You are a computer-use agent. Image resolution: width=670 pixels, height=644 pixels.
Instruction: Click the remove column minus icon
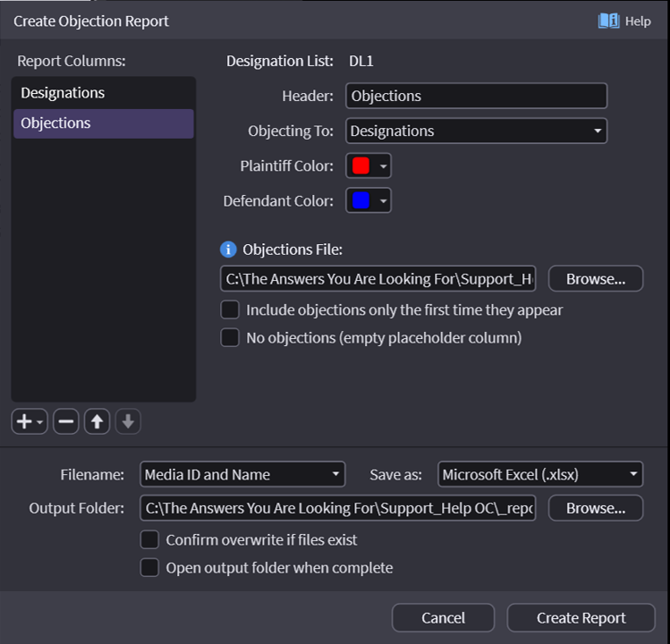65,422
